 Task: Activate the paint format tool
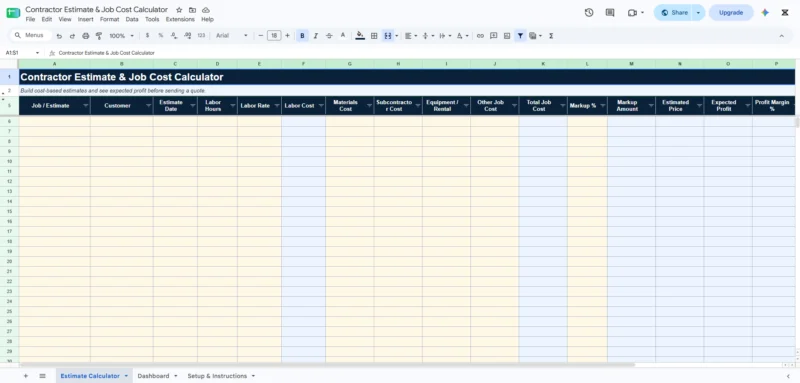99,36
